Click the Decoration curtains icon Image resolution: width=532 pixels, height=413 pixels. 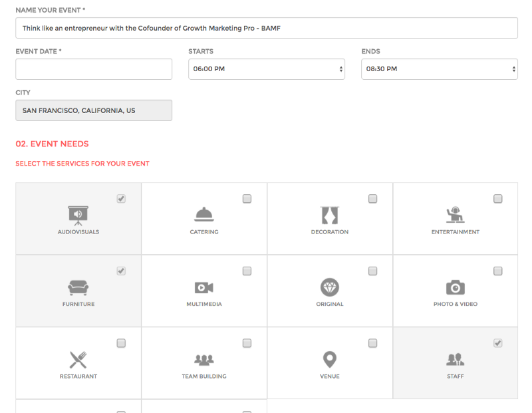(330, 215)
